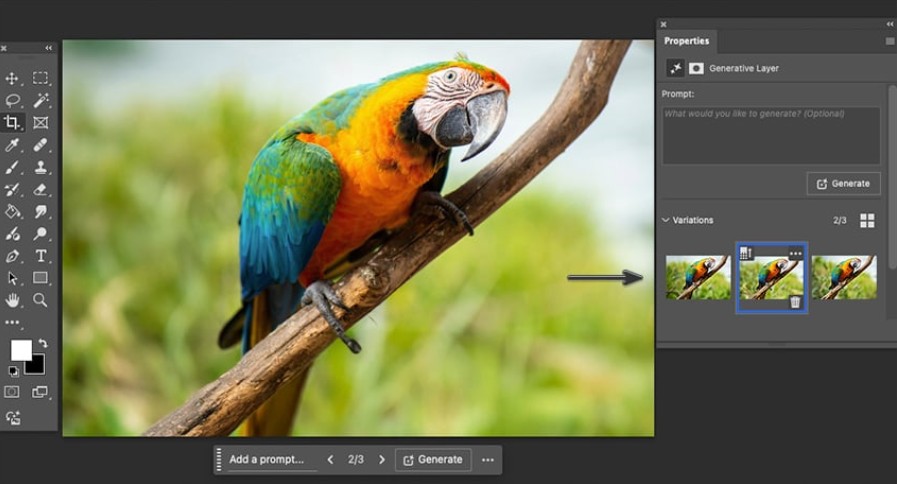Click the Zoom tool magnifier

(x=41, y=300)
